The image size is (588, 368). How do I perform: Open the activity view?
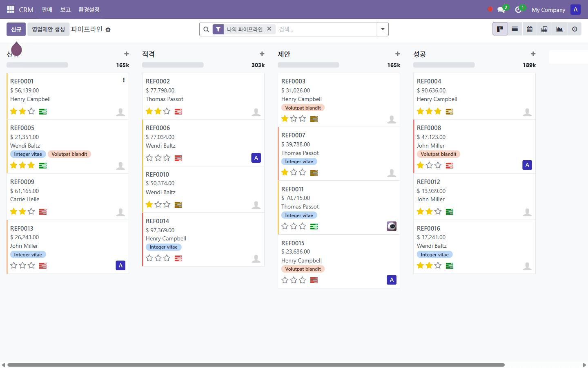574,29
